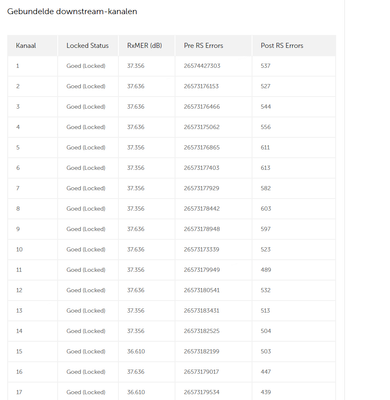Click 'Goed (Locked)' in Kanaal 3 row
The image size is (390, 400).
[x=86, y=107]
